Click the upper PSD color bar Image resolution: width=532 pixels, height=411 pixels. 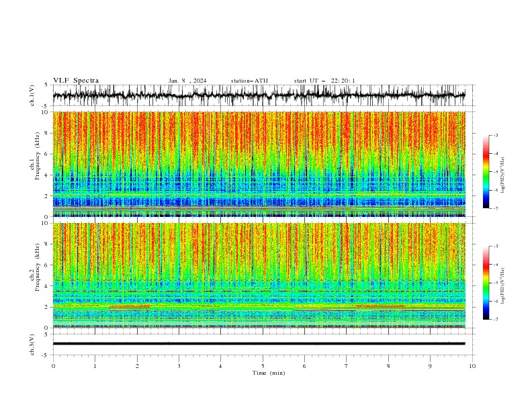click(x=486, y=172)
